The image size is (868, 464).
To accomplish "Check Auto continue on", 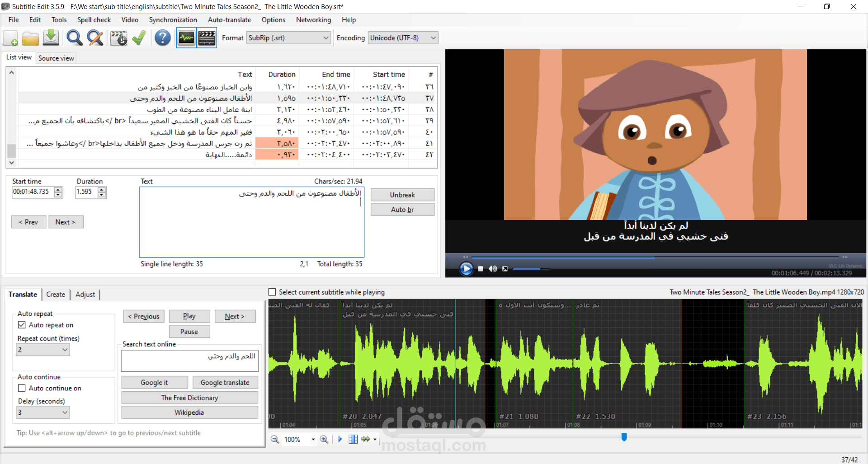I will pos(22,388).
